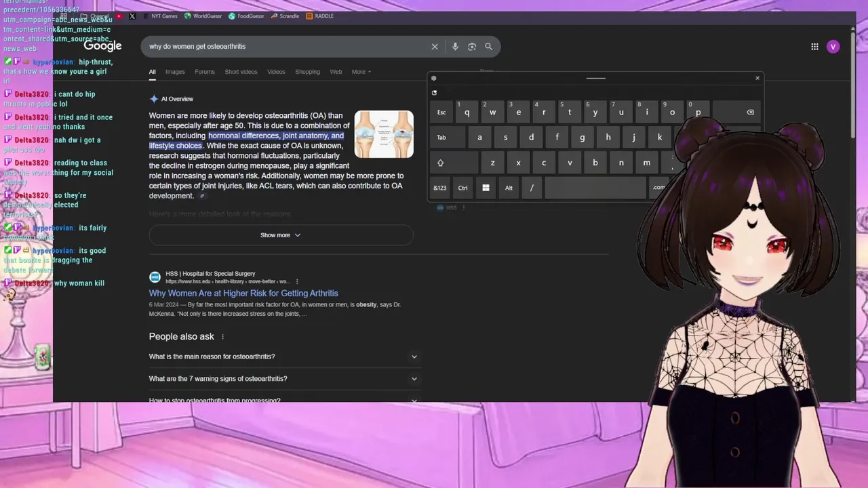The image size is (868, 488).
Task: Open the Google apps grid
Action: click(814, 47)
